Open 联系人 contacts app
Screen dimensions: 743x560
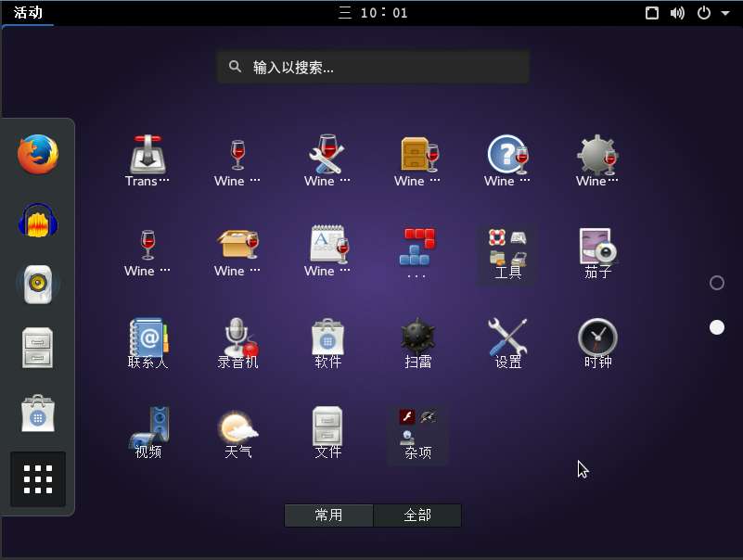coord(147,343)
